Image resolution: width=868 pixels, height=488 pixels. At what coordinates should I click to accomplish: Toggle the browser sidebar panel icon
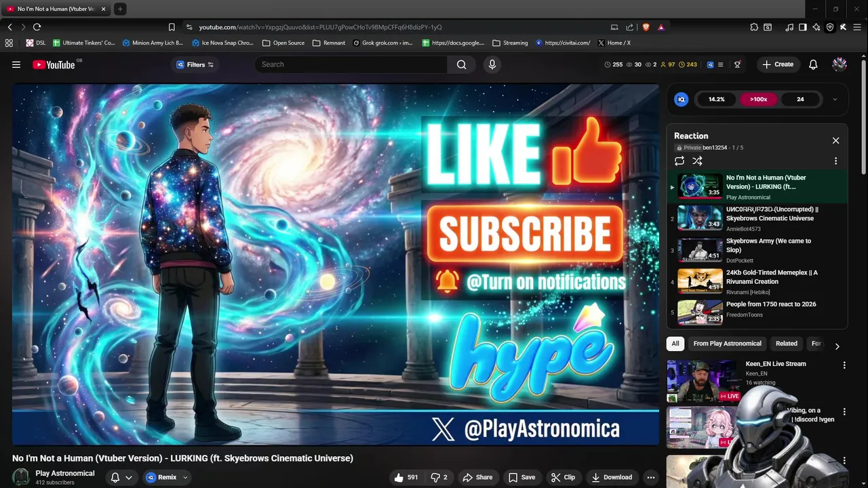[x=803, y=27]
